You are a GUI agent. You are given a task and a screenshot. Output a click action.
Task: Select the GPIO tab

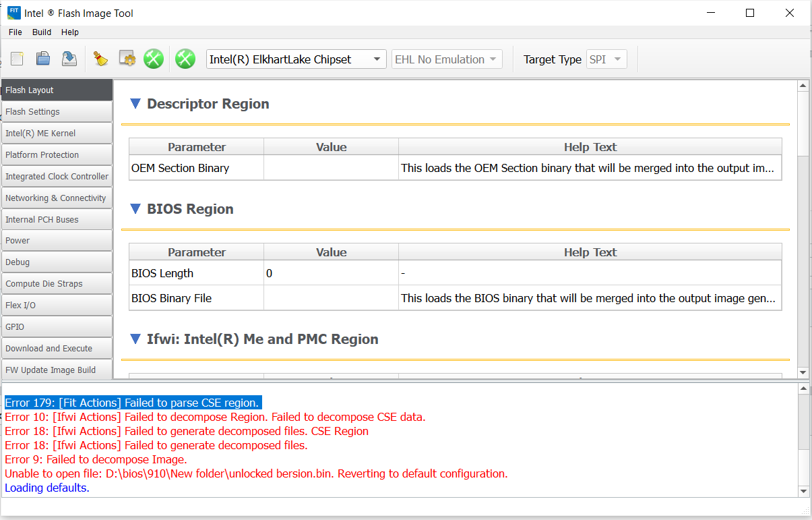pyautogui.click(x=57, y=327)
